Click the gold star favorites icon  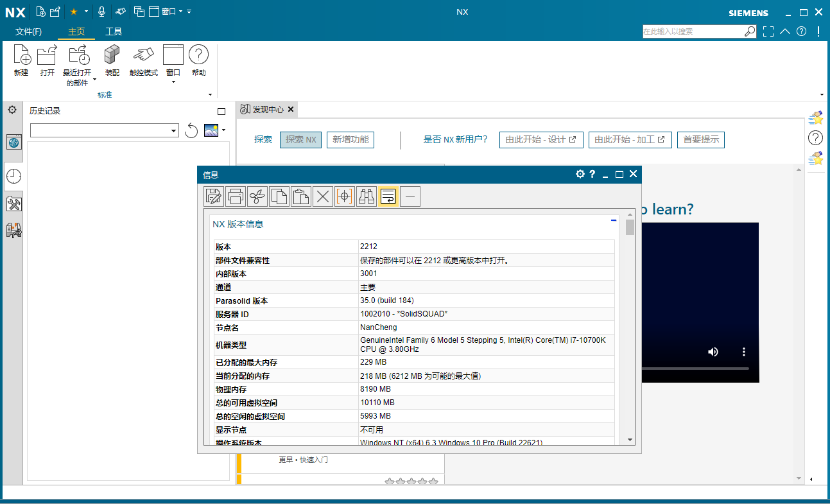[x=74, y=12]
